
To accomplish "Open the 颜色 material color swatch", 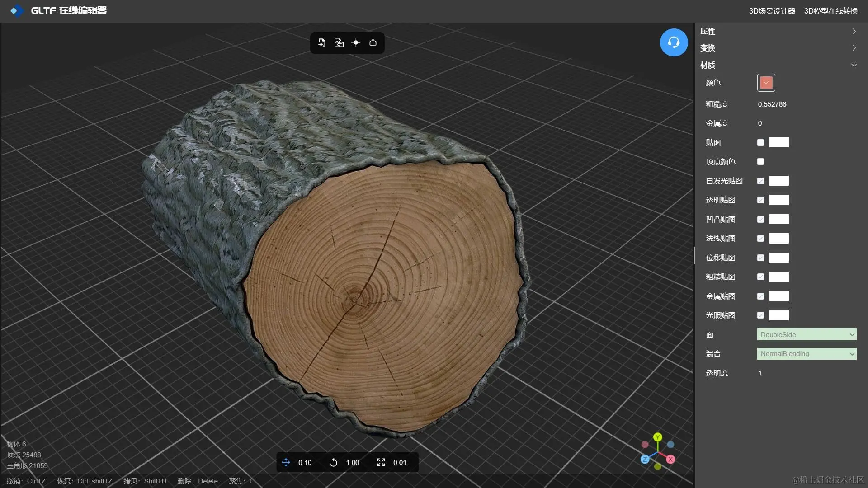I will [x=766, y=83].
